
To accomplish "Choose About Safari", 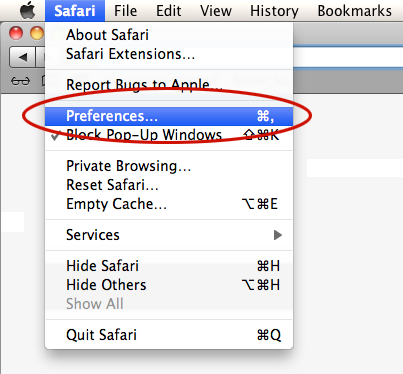I will [x=169, y=35].
